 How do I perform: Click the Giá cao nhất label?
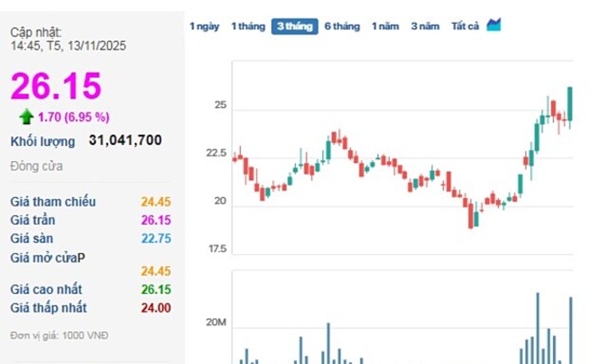[x=46, y=289]
